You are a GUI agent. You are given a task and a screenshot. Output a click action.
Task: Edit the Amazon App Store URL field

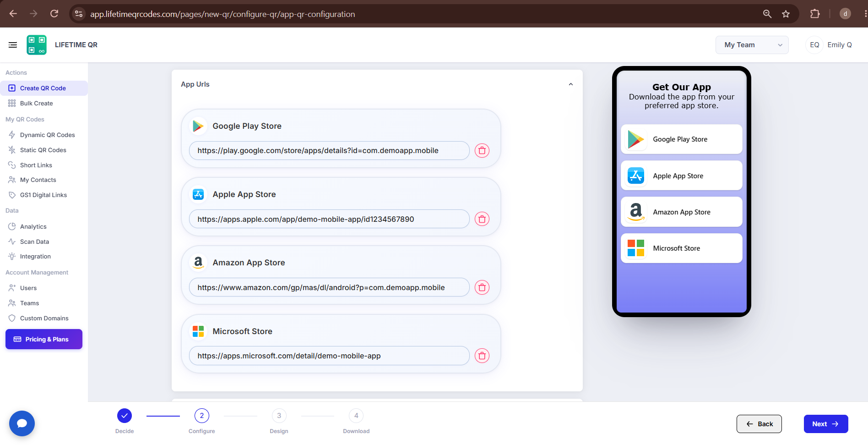click(x=329, y=287)
